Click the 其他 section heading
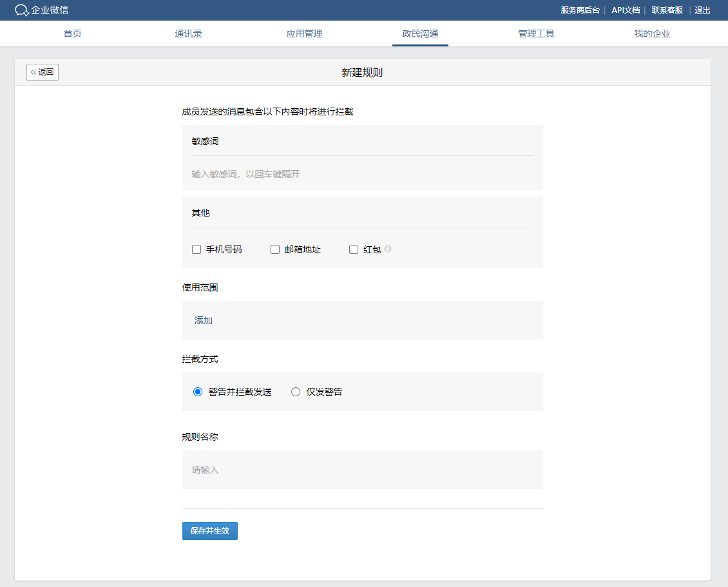728x587 pixels. [x=200, y=213]
